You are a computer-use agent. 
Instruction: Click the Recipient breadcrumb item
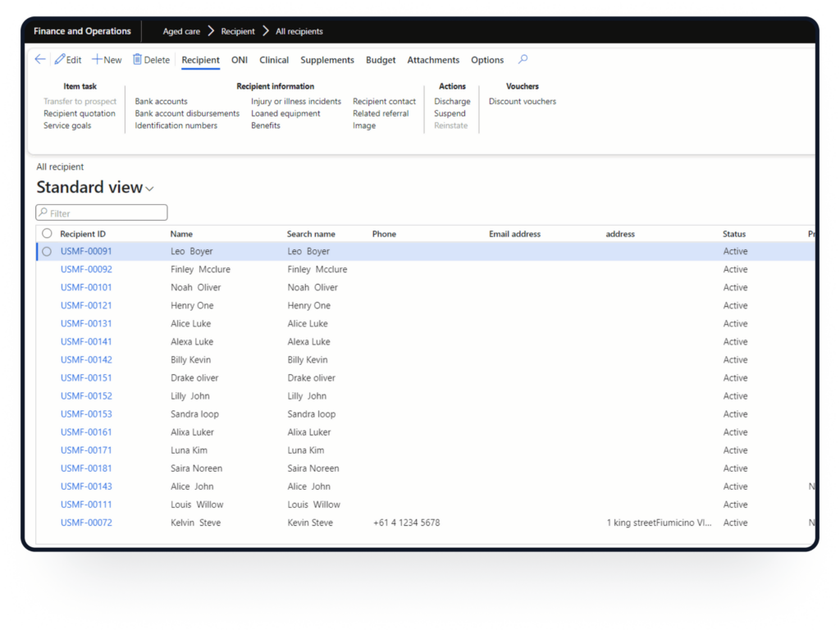[x=238, y=32]
